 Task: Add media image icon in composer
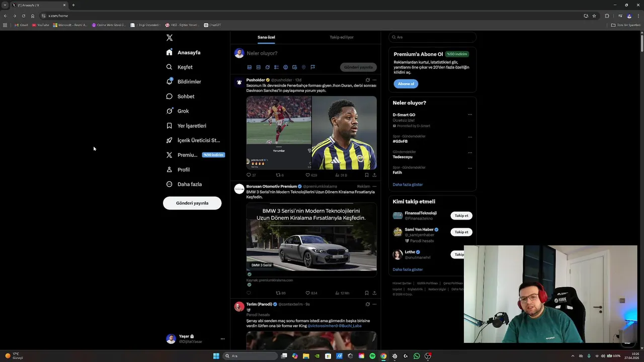pos(249,67)
